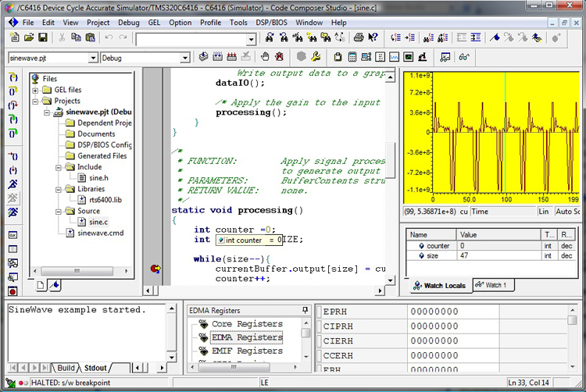
Task: Collapse the Libraries folder node
Action: coord(59,189)
